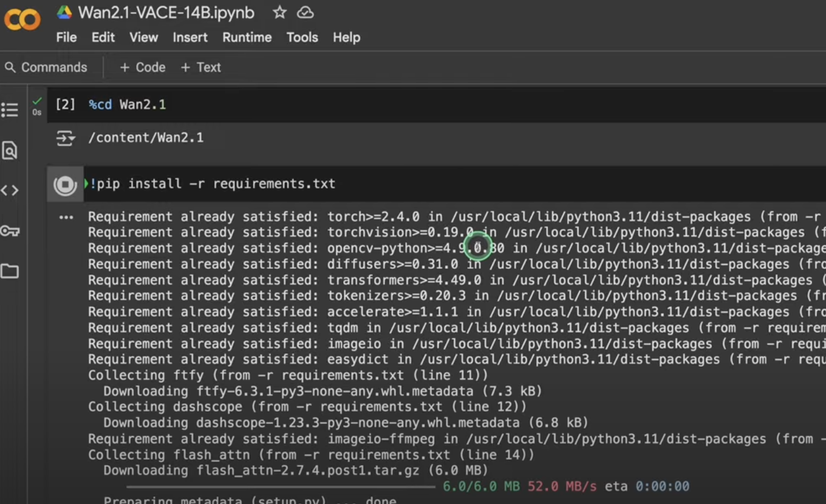Open the Secrets key sidebar icon

(x=10, y=231)
